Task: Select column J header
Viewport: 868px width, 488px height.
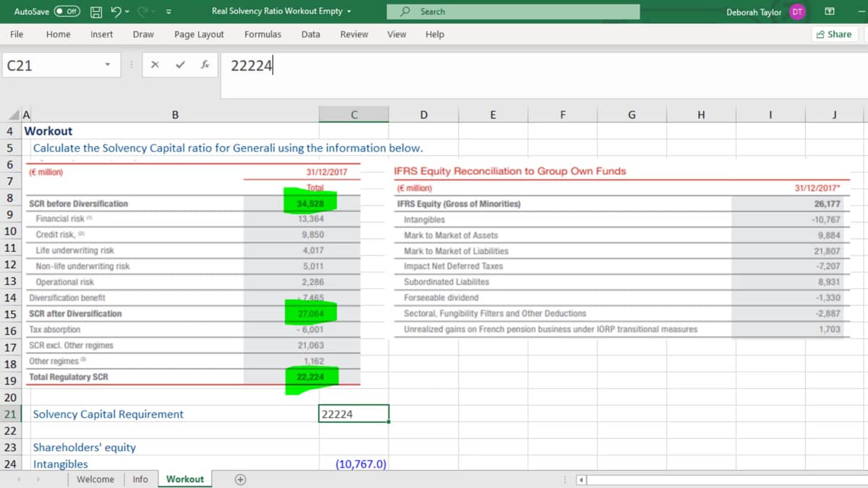Action: 835,114
